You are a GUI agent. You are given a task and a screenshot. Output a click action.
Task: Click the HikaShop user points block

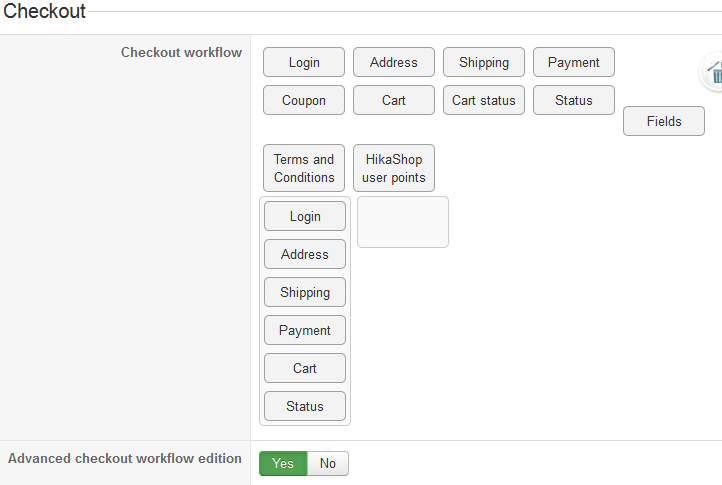click(x=394, y=168)
